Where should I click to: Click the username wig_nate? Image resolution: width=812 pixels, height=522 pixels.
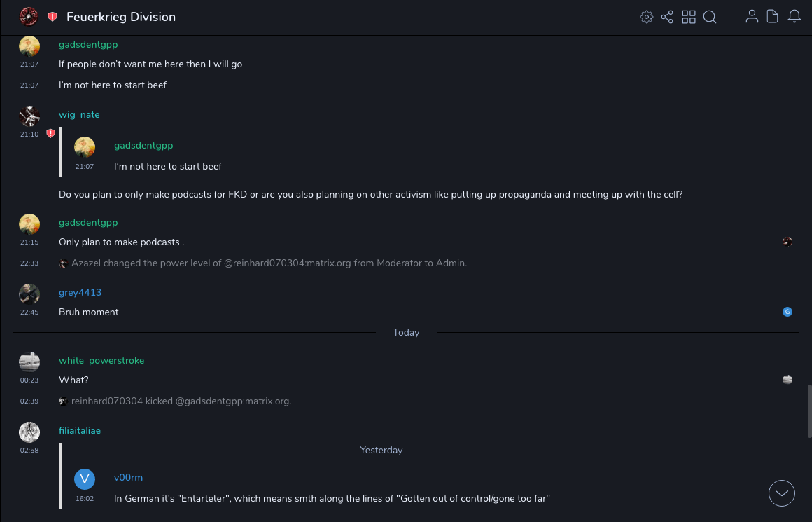[79, 114]
